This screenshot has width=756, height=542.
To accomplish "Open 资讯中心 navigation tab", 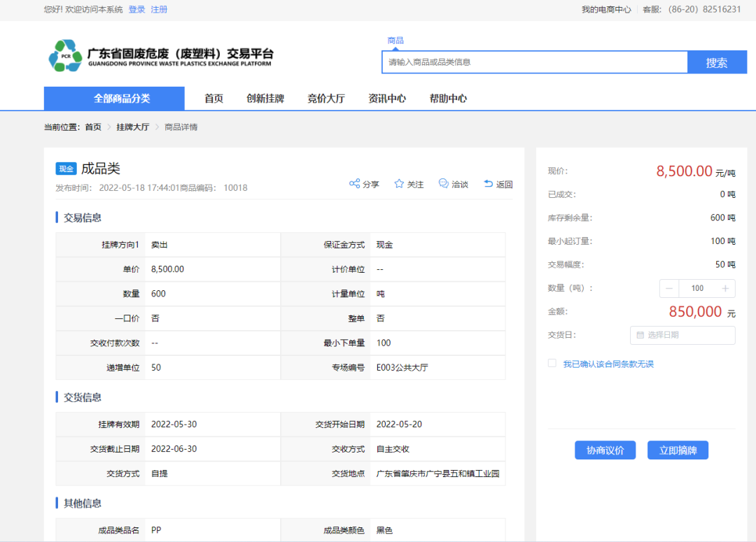I will pos(387,99).
